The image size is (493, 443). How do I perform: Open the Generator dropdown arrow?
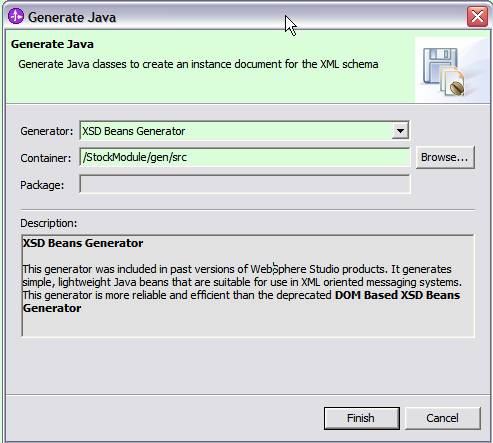(400, 131)
